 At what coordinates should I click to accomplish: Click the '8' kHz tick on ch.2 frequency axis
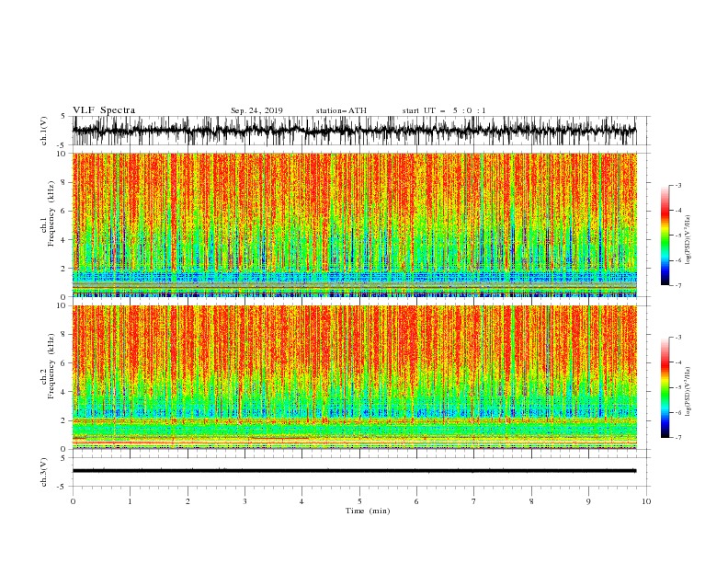[63, 335]
